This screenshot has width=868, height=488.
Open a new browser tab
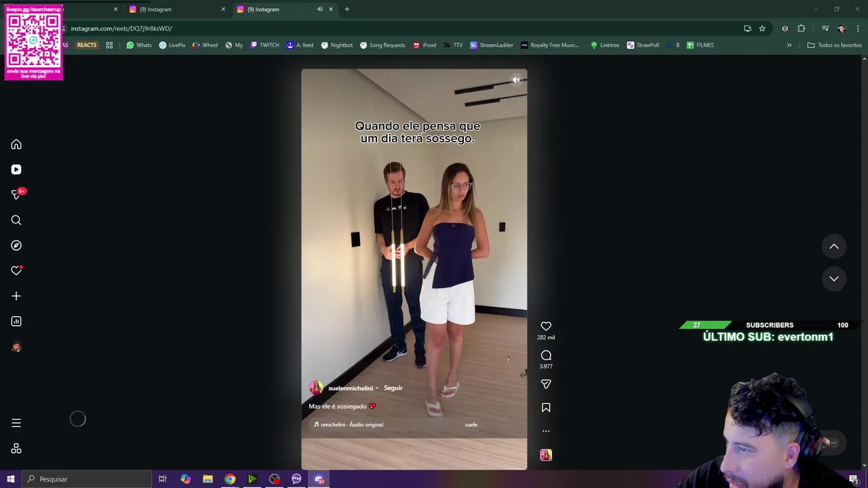pos(347,9)
